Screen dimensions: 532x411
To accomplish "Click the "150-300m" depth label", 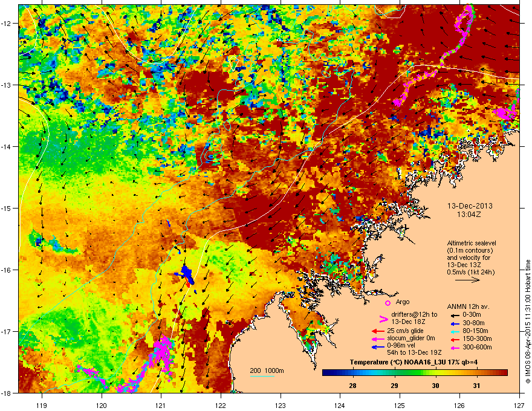I will (x=477, y=338).
